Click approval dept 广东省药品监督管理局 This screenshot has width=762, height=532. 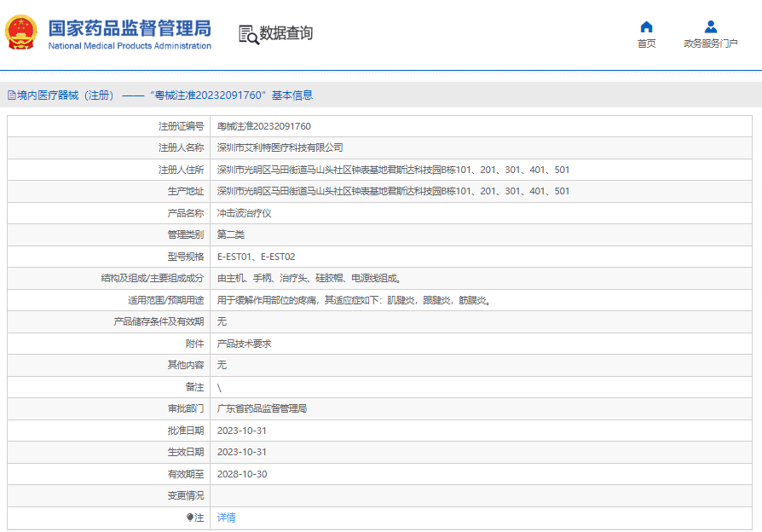262,408
